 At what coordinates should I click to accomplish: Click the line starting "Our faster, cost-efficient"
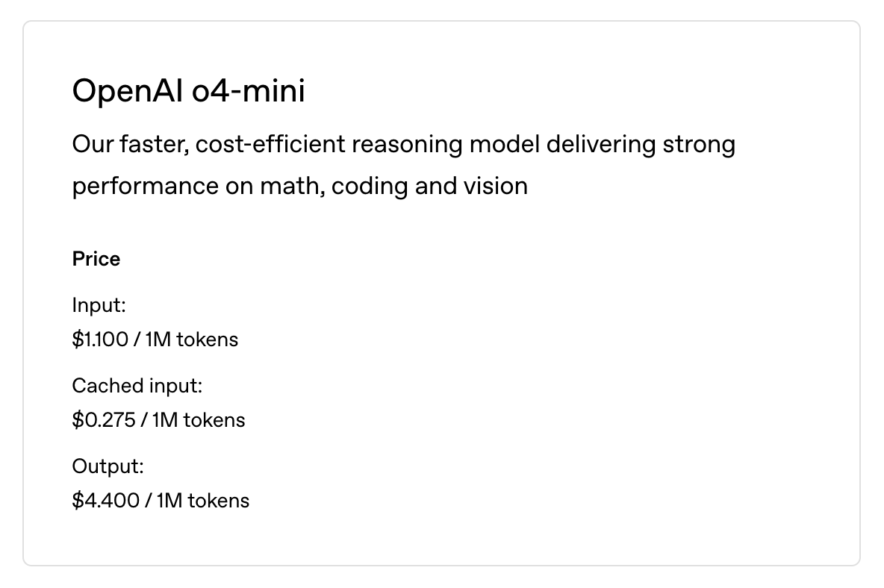[x=403, y=144]
